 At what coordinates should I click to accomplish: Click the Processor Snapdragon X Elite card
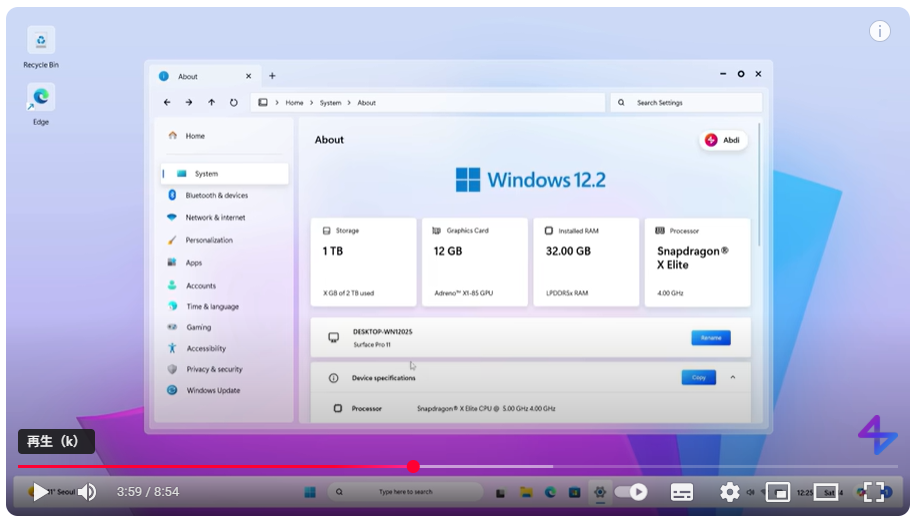tap(698, 262)
